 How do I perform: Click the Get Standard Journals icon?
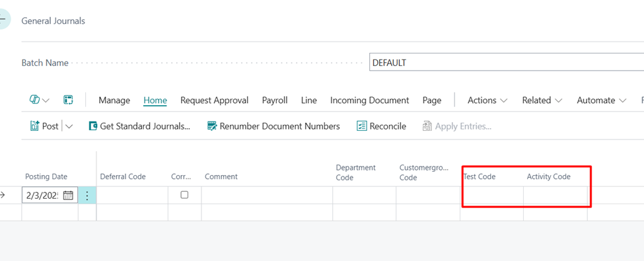(x=93, y=126)
